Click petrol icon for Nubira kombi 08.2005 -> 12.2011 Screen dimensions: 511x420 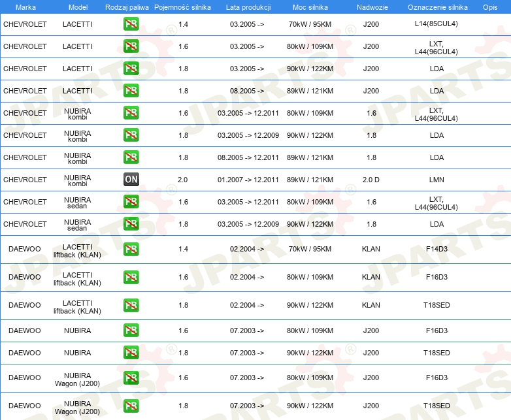[x=131, y=157]
